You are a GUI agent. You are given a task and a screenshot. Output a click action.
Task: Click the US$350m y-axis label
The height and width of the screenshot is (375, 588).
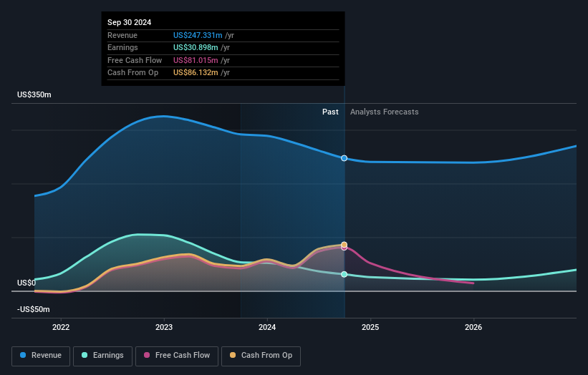[34, 94]
